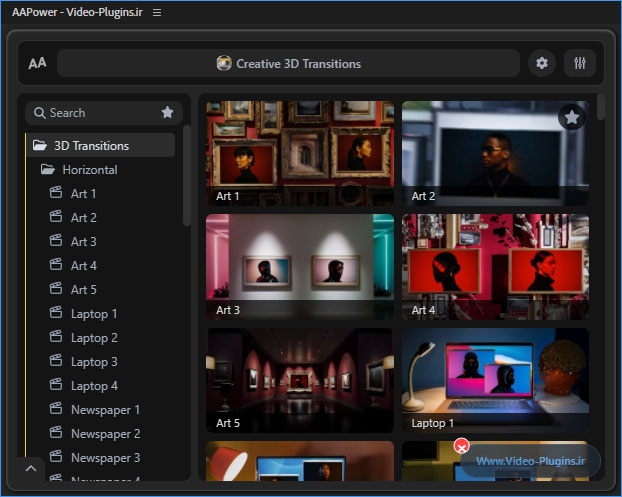Screen dimensions: 622x497
Task: Click the clapperboard icon beside Art 4
Action: 56,265
